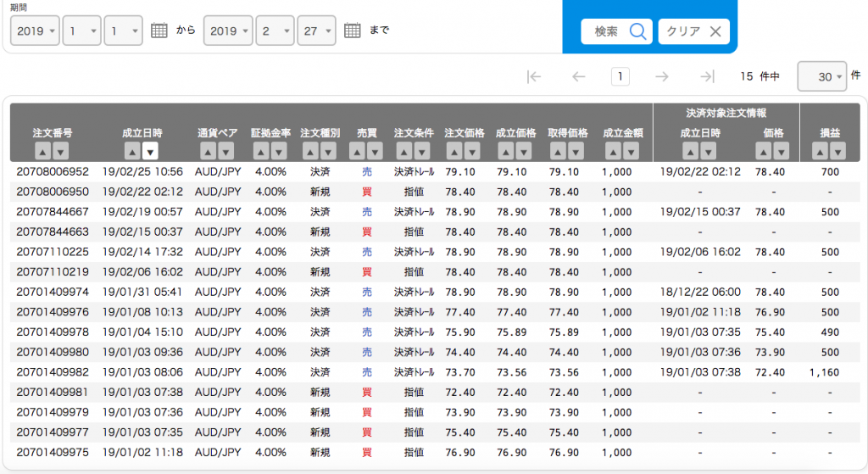868x474 pixels.
Task: Click the 73.56 execution price in row 20701409982
Action: pos(512,372)
